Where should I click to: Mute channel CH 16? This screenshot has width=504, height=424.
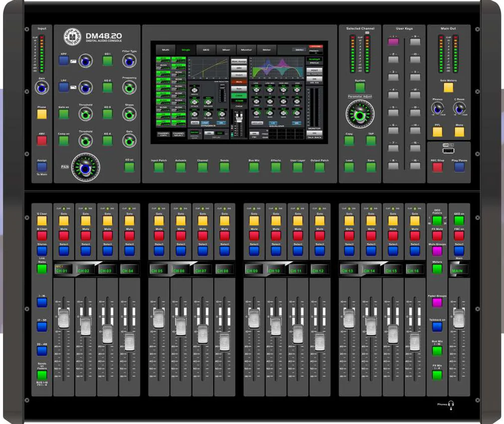(x=415, y=236)
